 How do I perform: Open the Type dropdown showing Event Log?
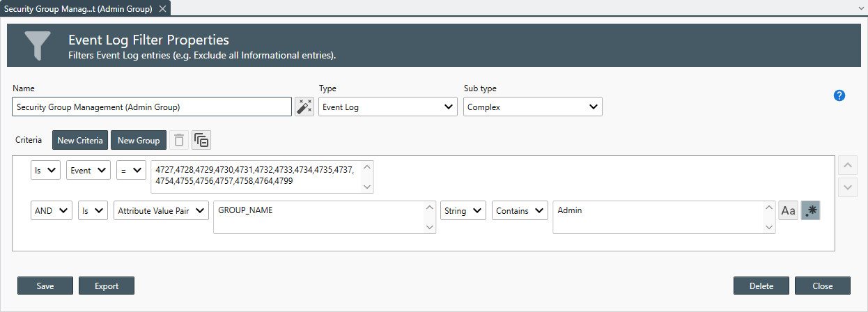pos(388,107)
